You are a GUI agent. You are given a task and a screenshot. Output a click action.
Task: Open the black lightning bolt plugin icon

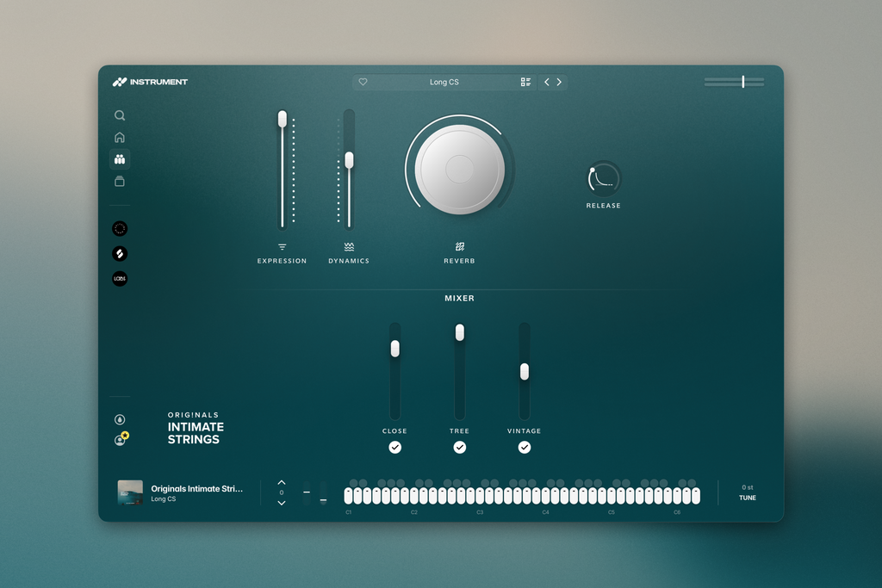pos(120,253)
